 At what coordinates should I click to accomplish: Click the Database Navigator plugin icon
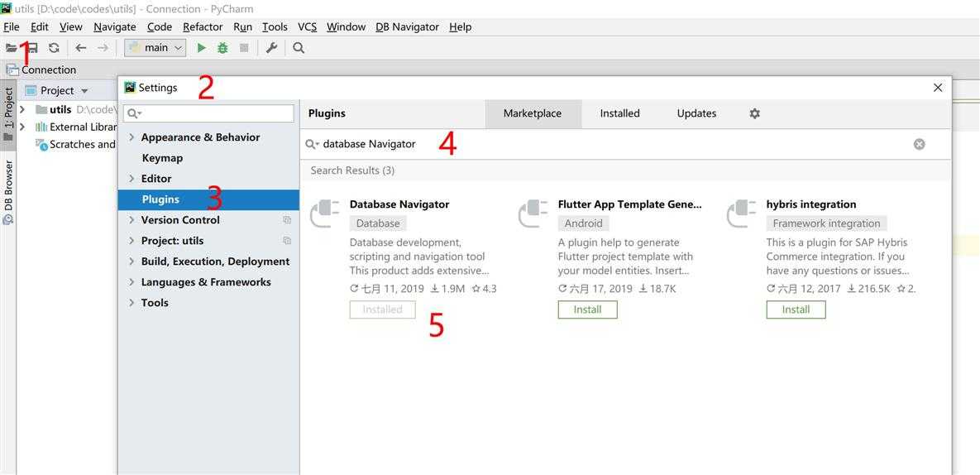click(x=325, y=214)
